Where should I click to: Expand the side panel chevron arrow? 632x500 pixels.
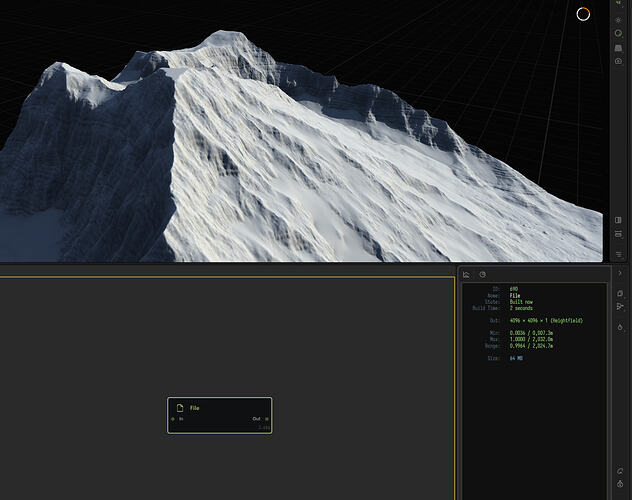[x=620, y=273]
